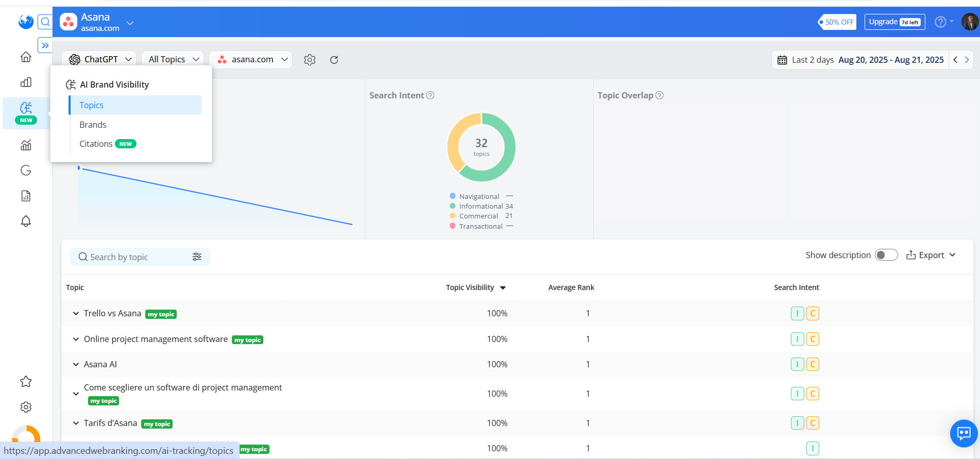The height and width of the screenshot is (459, 980).
Task: Open the Home sidebar icon
Action: pyautogui.click(x=26, y=57)
